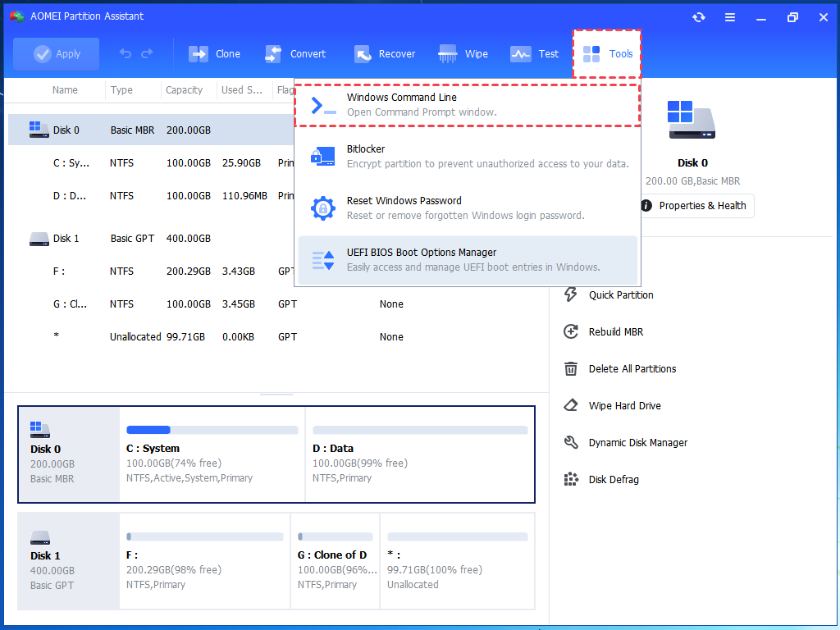Click the command prompt icon
Screen dimensions: 840x630
point(323,106)
